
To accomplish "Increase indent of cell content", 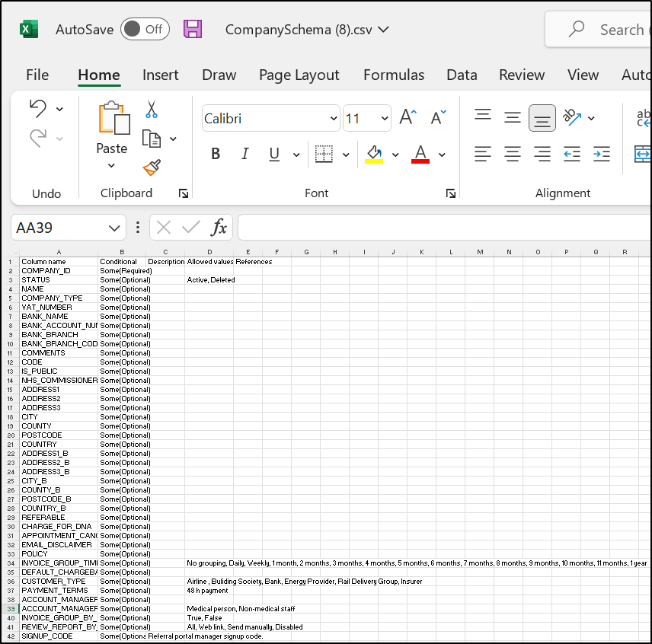I will (x=601, y=154).
